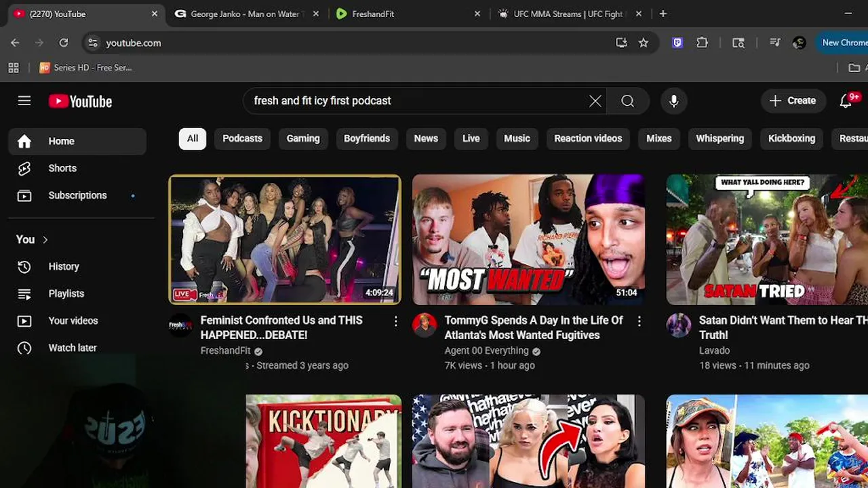Select the Live filter chip

tap(471, 138)
